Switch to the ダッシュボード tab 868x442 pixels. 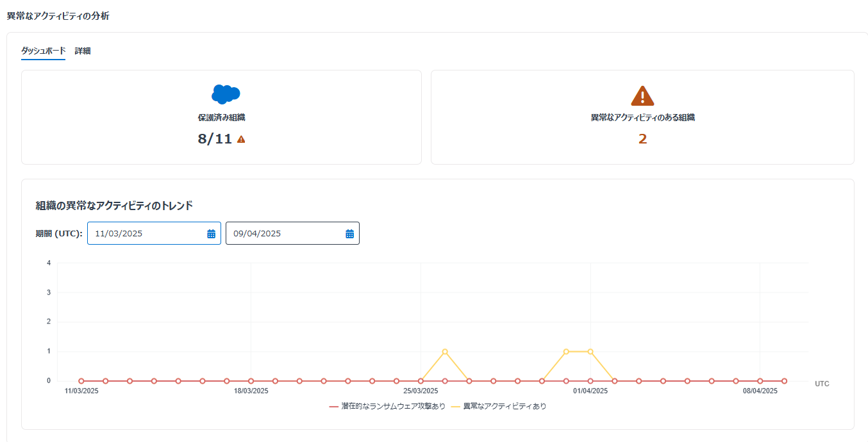tap(43, 51)
